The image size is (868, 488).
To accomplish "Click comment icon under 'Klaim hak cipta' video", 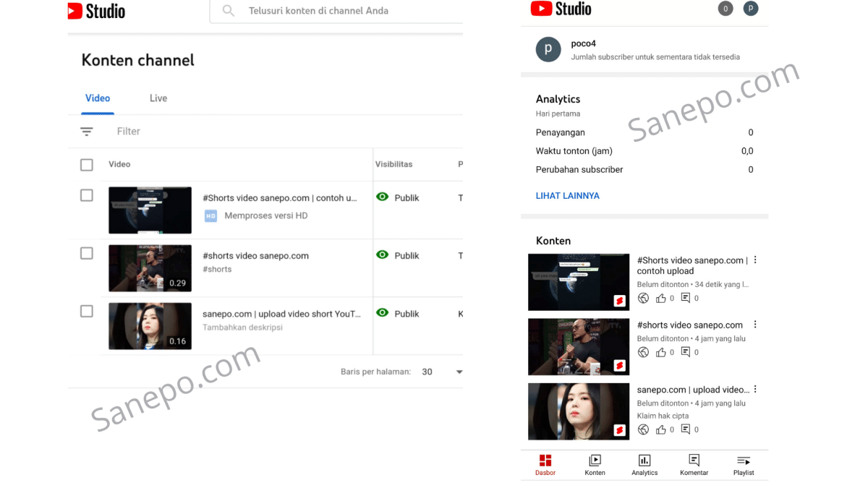I will (x=686, y=429).
